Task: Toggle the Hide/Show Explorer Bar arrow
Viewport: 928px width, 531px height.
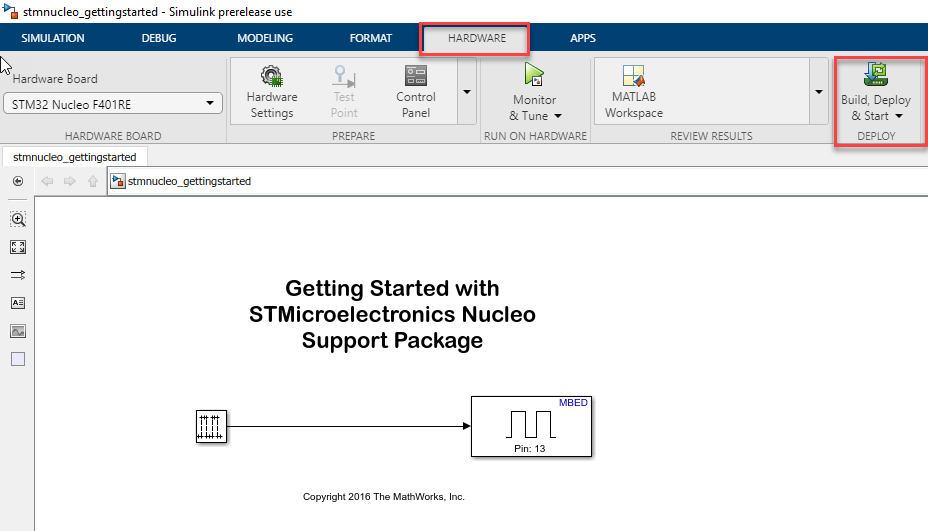Action: [18, 181]
